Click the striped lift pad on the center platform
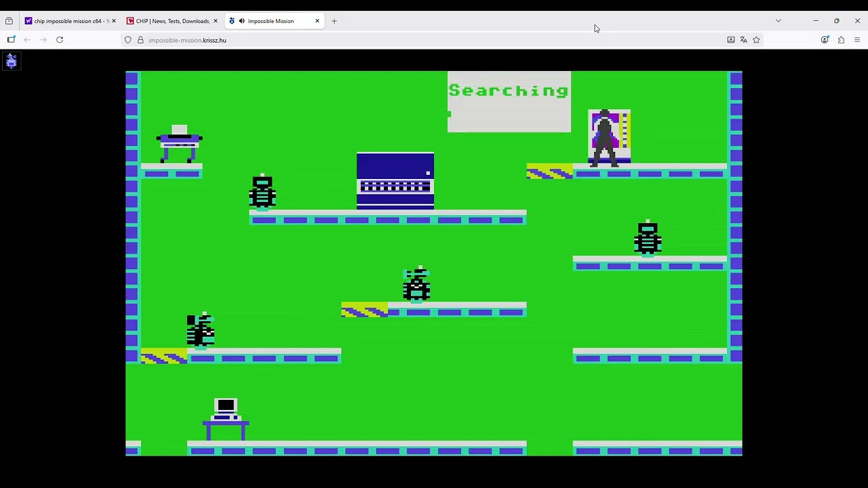 pos(365,310)
